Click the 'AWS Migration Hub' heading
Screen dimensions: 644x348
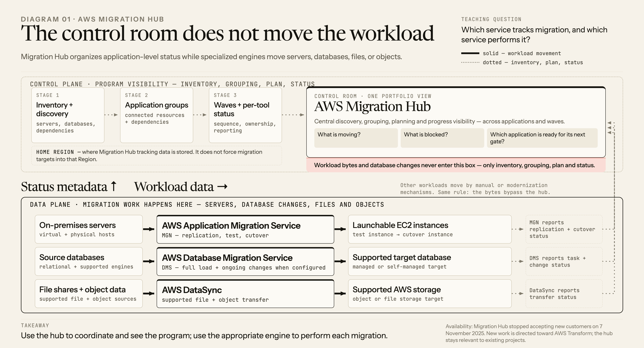[372, 106]
